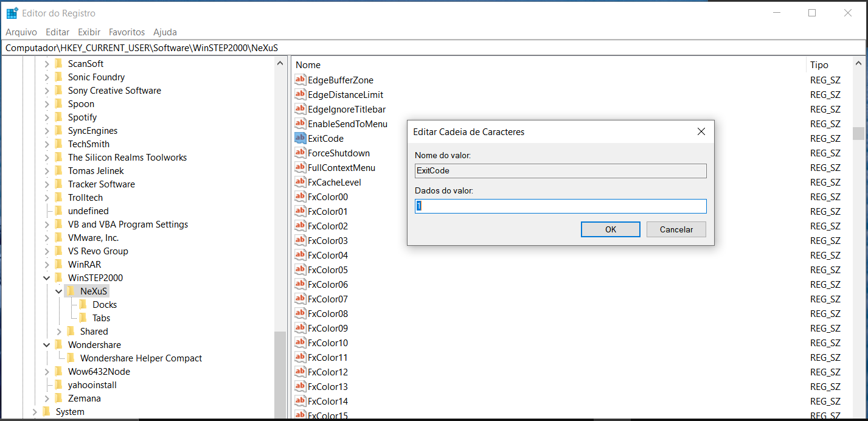
Task: Expand the TechSmith key
Action: coord(47,144)
